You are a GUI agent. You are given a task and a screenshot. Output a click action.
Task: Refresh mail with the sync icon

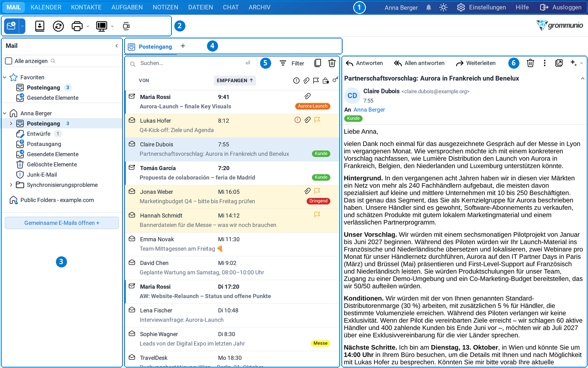(x=58, y=26)
